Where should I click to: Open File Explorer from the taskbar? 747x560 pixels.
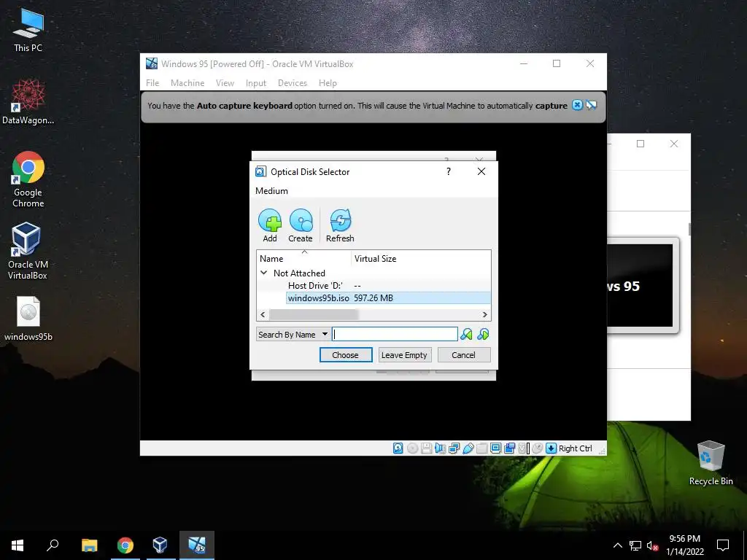(x=89, y=545)
